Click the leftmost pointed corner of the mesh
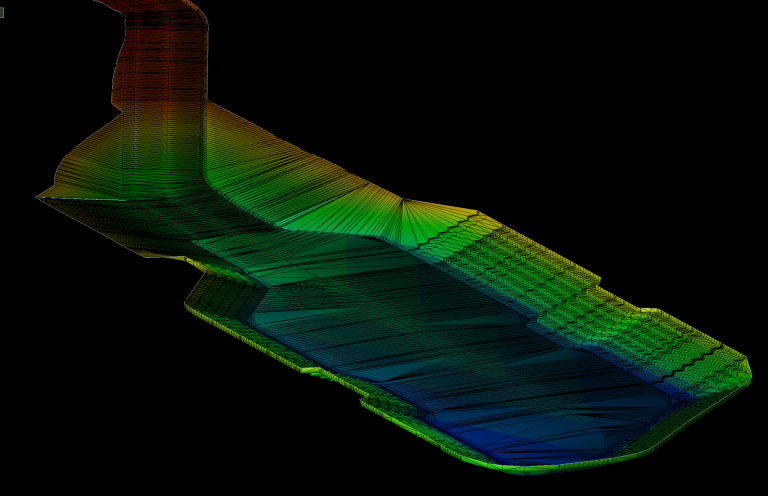This screenshot has height=496, width=768. 40,197
